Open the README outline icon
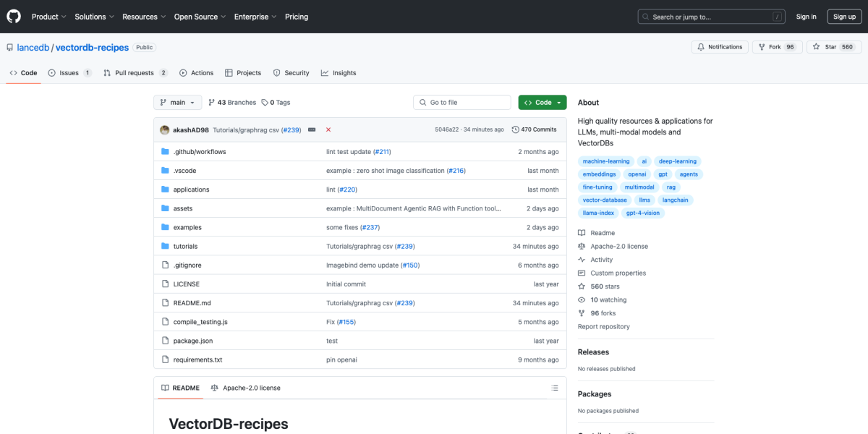 (x=555, y=388)
